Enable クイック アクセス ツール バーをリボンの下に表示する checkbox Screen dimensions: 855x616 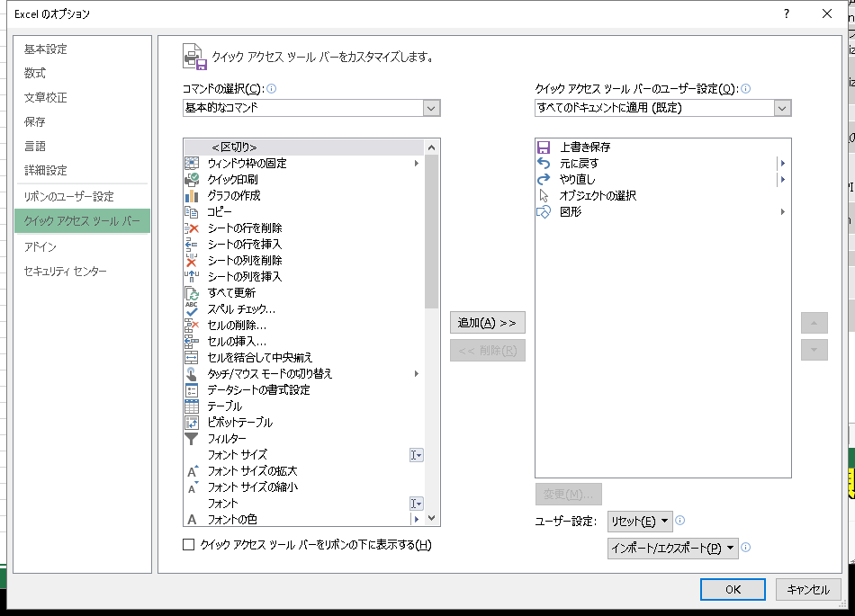point(189,544)
